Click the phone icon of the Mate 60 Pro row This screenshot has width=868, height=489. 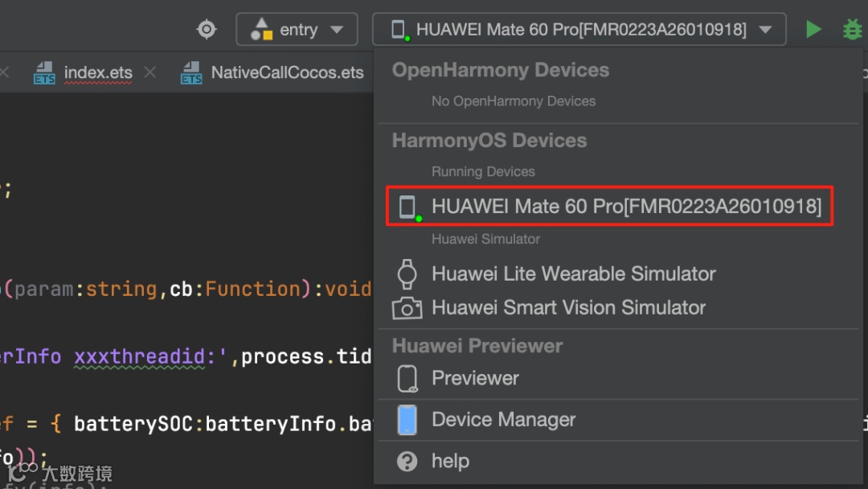click(408, 208)
